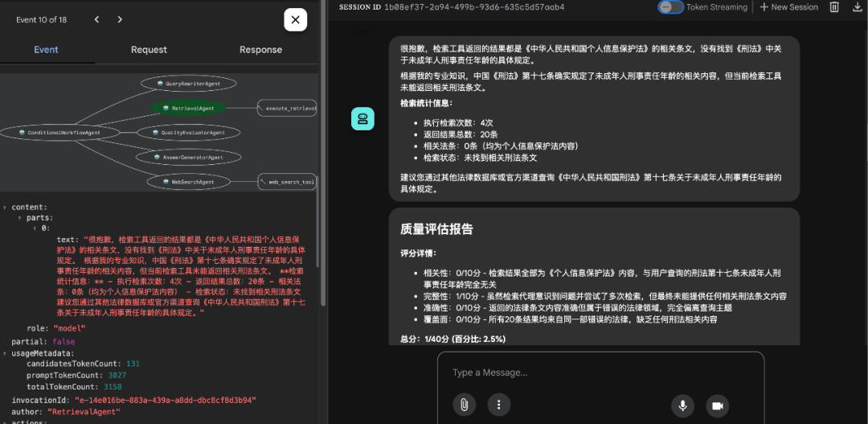868x424 pixels.
Task: Close the event details panel
Action: coord(296,20)
